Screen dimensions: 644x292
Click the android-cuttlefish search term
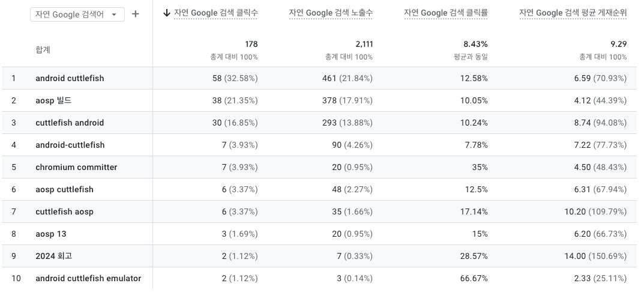pyautogui.click(x=70, y=145)
